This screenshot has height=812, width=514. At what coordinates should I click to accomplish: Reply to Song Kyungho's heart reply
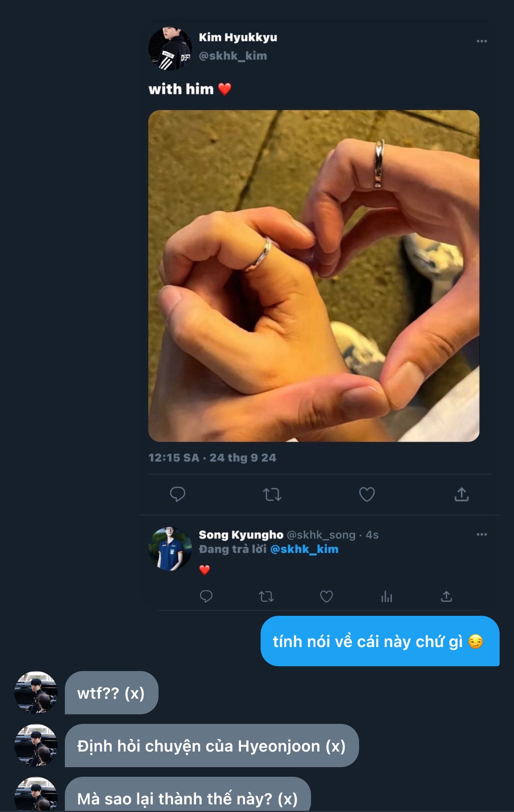click(206, 596)
